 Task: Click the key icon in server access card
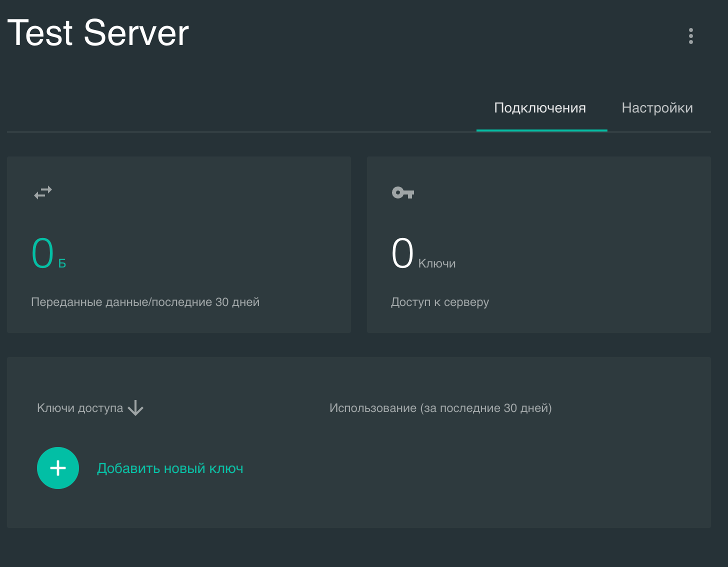coord(403,192)
